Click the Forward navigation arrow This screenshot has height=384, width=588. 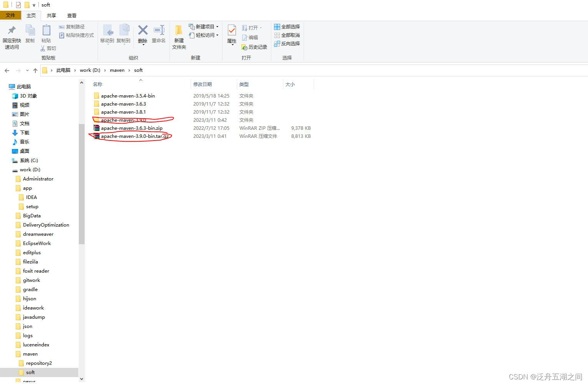[18, 70]
